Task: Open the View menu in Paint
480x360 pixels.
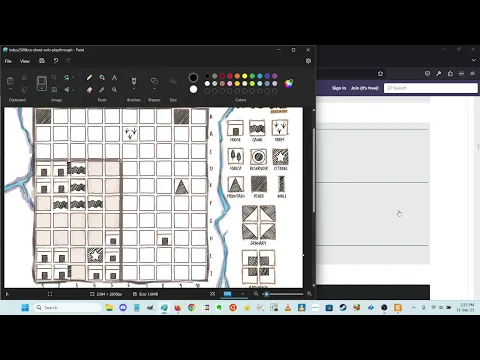Action: (25, 61)
